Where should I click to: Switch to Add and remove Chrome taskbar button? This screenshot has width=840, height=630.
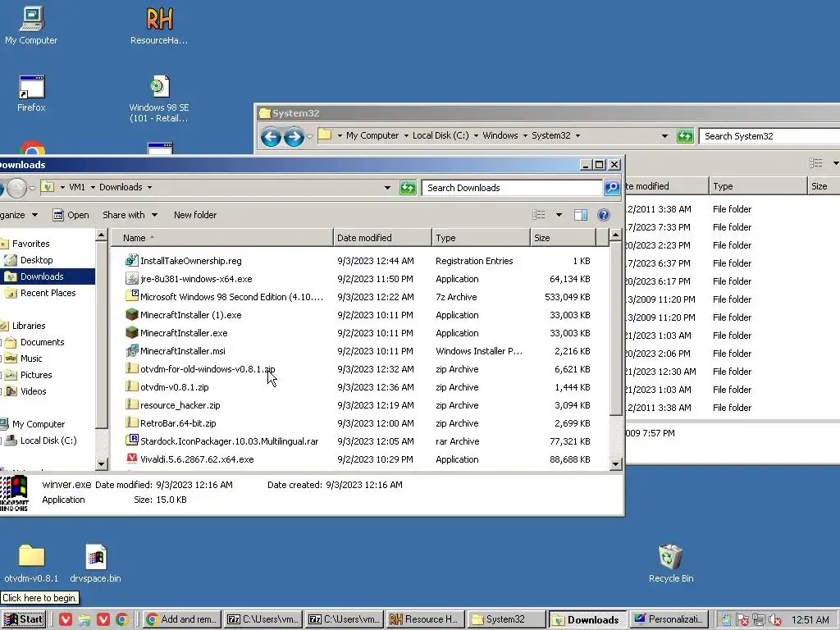point(181,619)
